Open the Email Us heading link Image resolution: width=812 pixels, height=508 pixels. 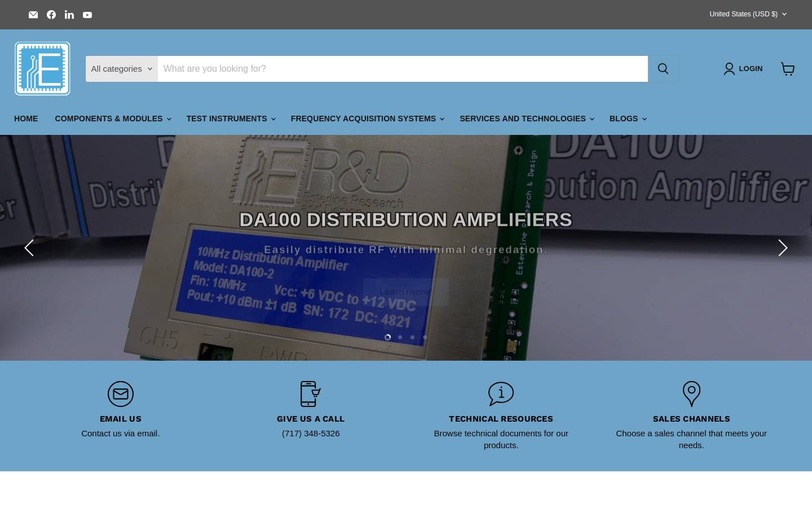click(121, 419)
